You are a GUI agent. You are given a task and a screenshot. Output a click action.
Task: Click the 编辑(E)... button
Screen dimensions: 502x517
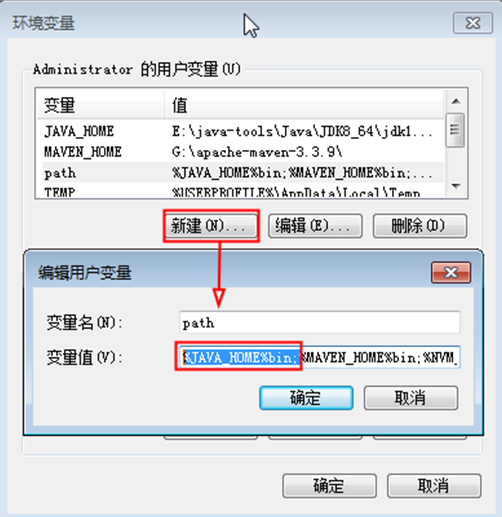(x=315, y=226)
